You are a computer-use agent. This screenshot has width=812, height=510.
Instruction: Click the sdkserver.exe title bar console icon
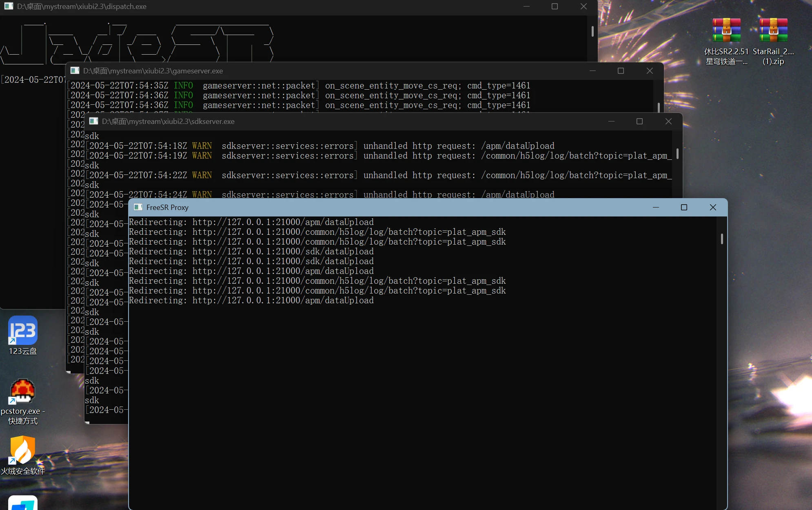[x=93, y=121]
